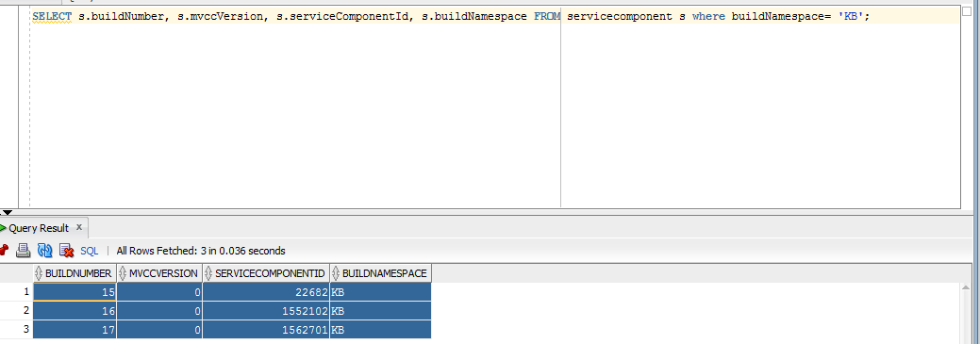Click the BUILDNAMESPACE column header
This screenshot has width=980, height=344.
tap(381, 273)
